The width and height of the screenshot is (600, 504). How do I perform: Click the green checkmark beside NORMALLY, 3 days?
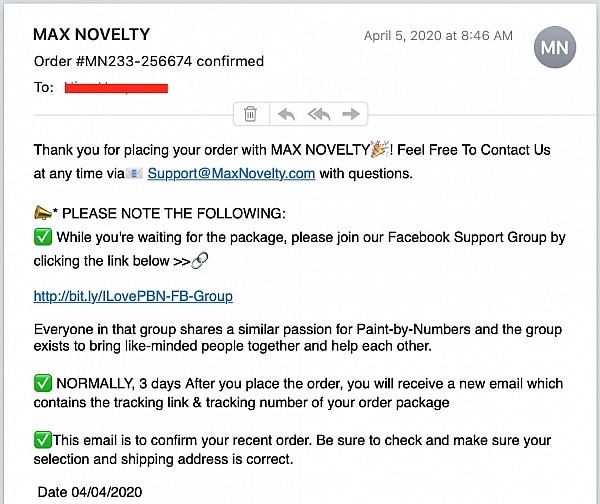(x=43, y=383)
